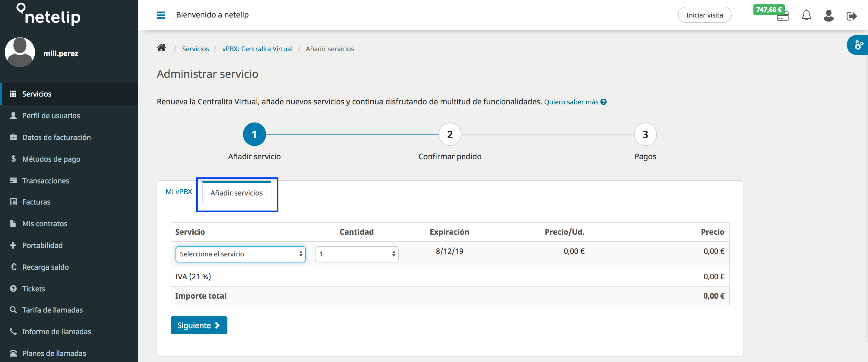
Task: Open the Selecciona el servicio dropdown
Action: [240, 254]
